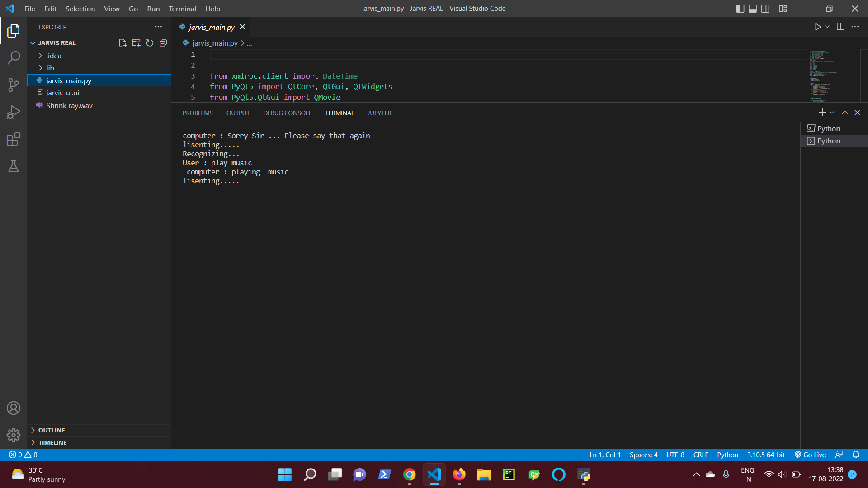Create a new folder in JARVIS REAL
This screenshot has width=868, height=488.
coord(136,43)
